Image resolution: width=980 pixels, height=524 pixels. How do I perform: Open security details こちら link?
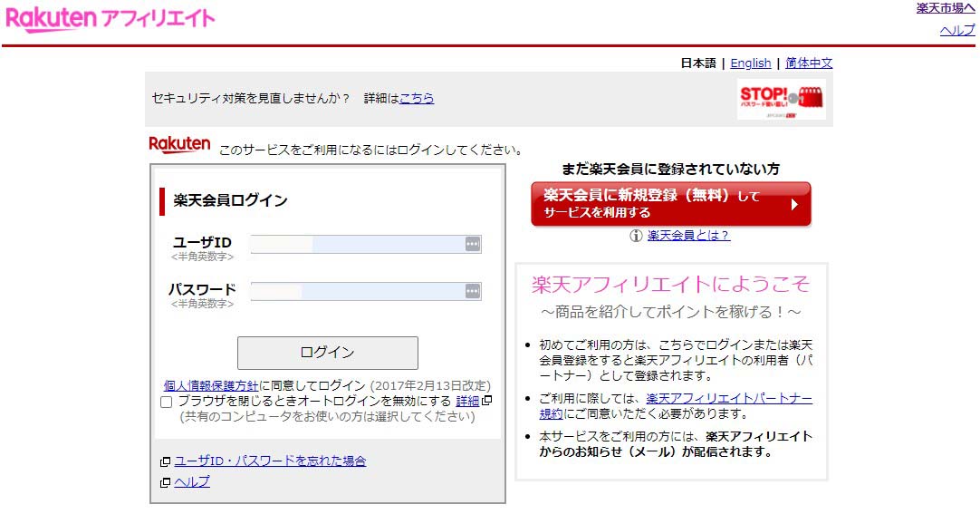[x=417, y=98]
